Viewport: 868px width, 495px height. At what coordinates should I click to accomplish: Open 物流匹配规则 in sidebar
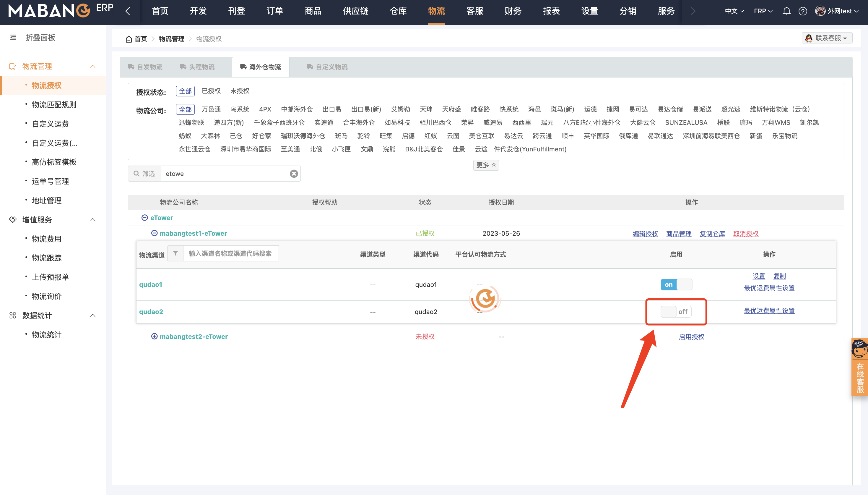coord(54,105)
